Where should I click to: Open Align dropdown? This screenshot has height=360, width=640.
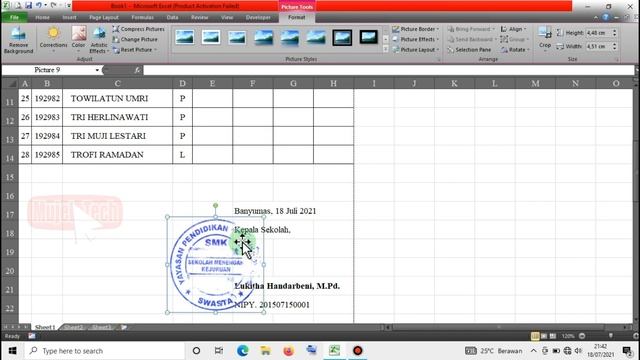click(513, 29)
